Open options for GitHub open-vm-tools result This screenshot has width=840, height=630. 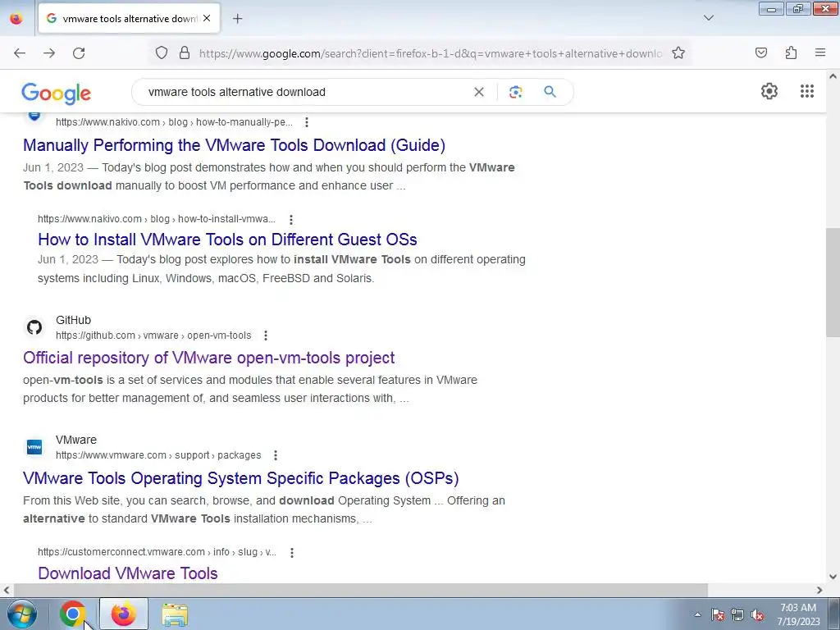tap(266, 336)
